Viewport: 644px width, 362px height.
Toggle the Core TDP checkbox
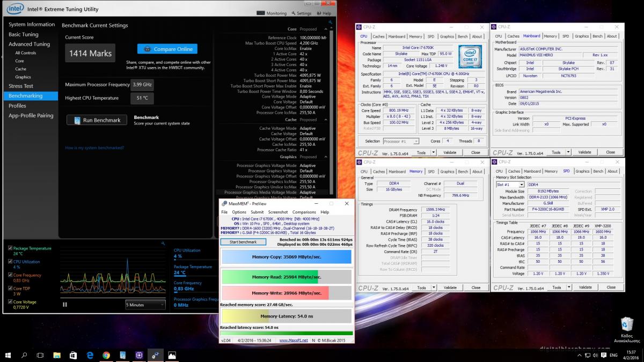pyautogui.click(x=11, y=289)
